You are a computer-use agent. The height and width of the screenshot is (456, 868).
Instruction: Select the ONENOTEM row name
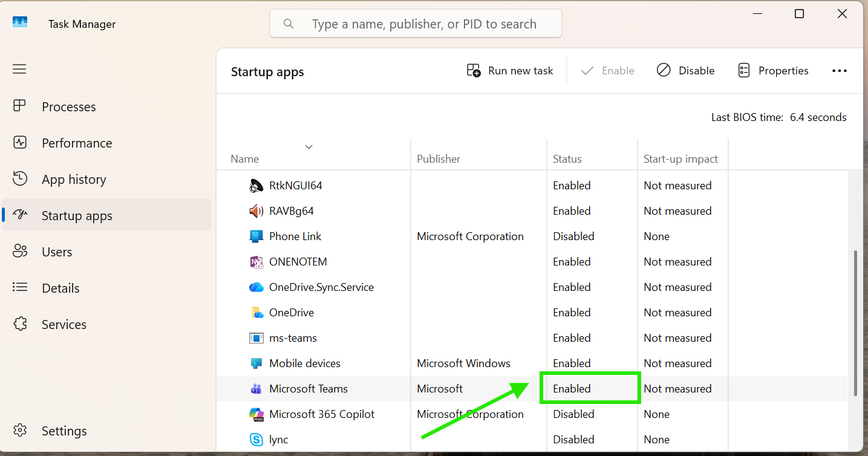click(x=298, y=262)
